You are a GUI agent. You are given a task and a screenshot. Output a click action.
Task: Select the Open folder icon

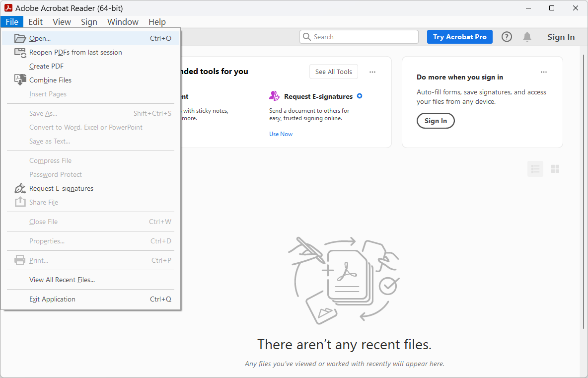(x=20, y=38)
